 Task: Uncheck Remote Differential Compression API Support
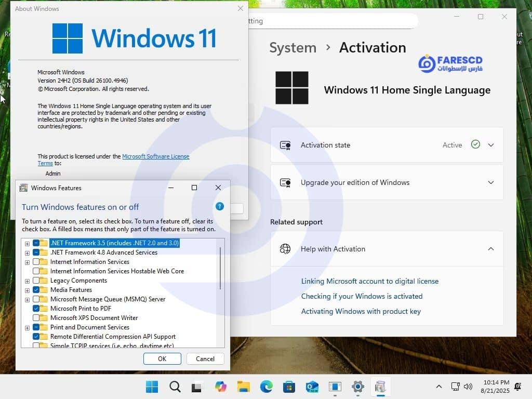[x=36, y=337]
